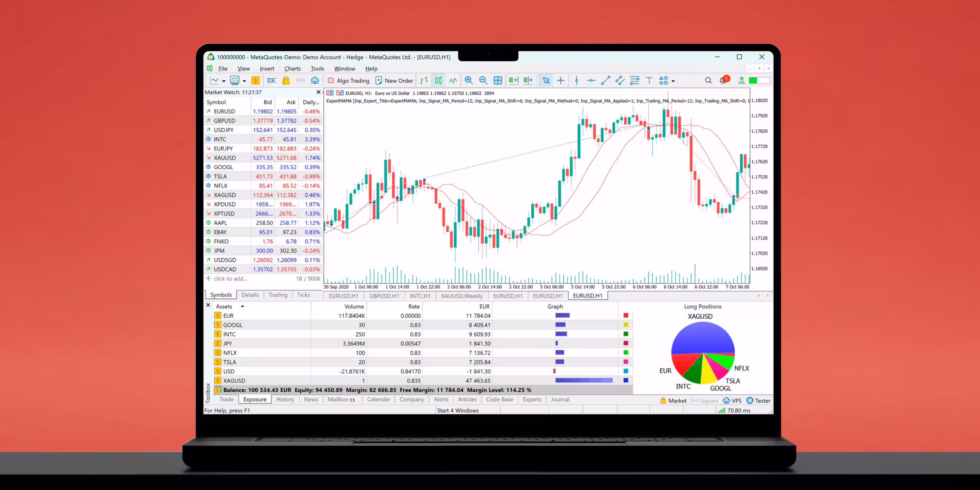Open the XAUUSD,Weekly chart tab
The image size is (980, 490).
462,296
